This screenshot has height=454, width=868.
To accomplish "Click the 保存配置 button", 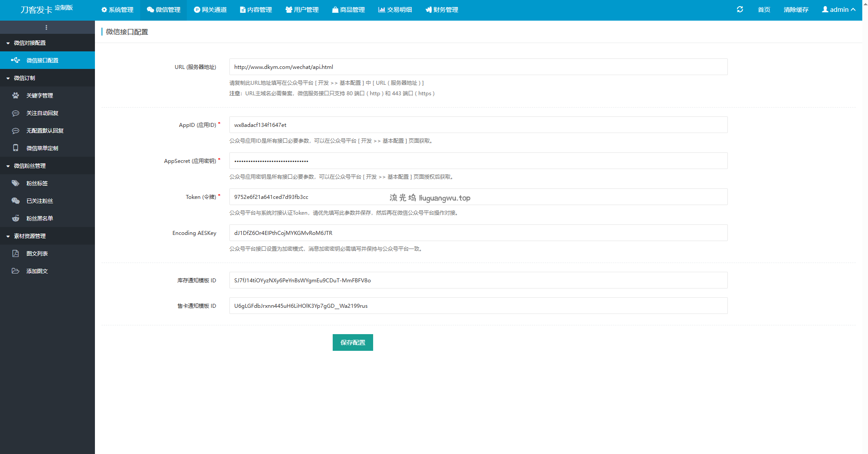I will [352, 342].
